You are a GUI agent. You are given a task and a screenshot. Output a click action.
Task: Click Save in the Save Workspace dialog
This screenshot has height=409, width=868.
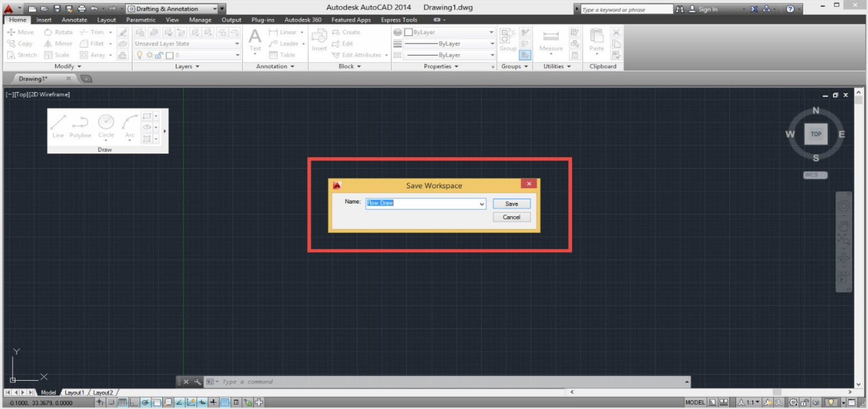tap(512, 204)
